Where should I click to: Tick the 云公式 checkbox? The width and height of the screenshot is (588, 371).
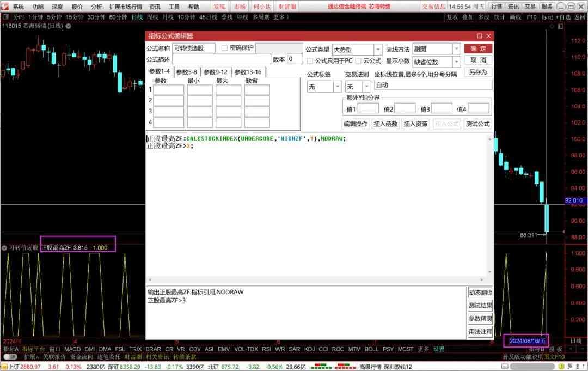click(358, 61)
